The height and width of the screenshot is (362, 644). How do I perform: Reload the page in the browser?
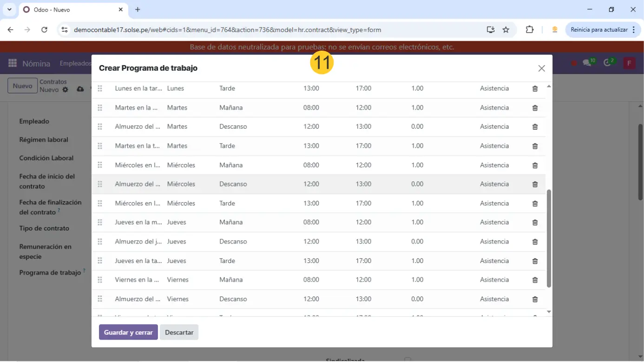[x=44, y=30]
